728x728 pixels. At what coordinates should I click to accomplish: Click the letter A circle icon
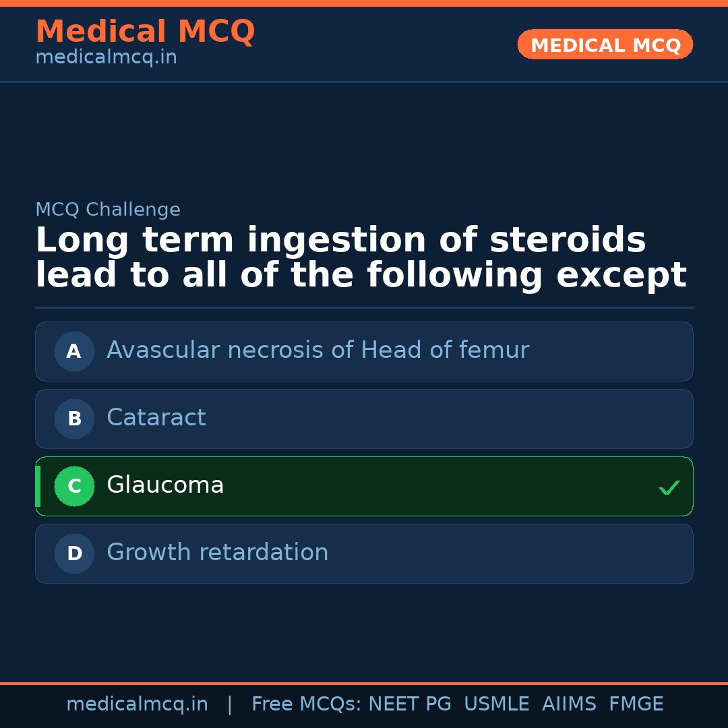pyautogui.click(x=74, y=351)
